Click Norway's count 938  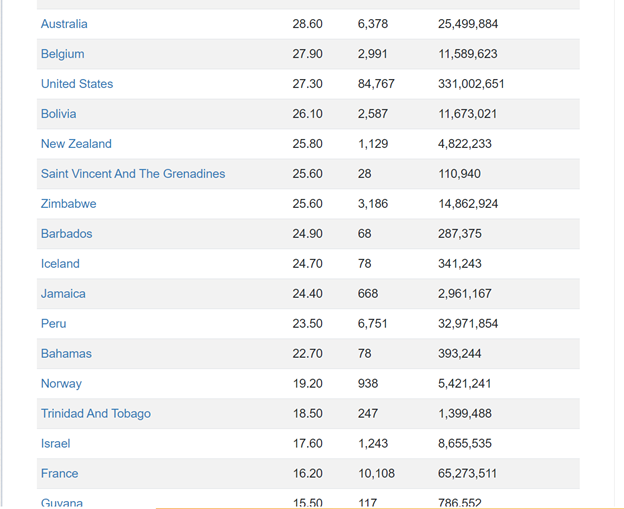tap(368, 384)
